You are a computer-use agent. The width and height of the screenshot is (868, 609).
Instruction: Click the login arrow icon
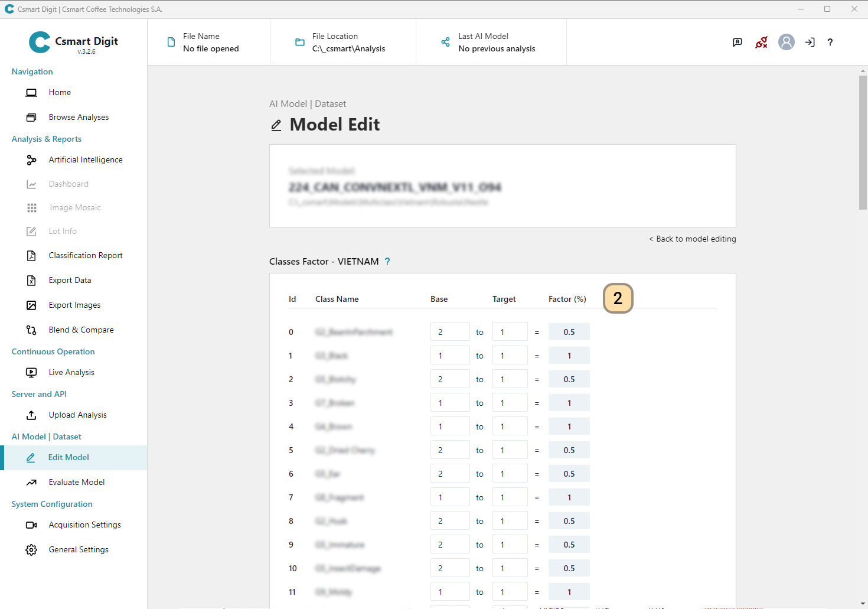tap(810, 42)
